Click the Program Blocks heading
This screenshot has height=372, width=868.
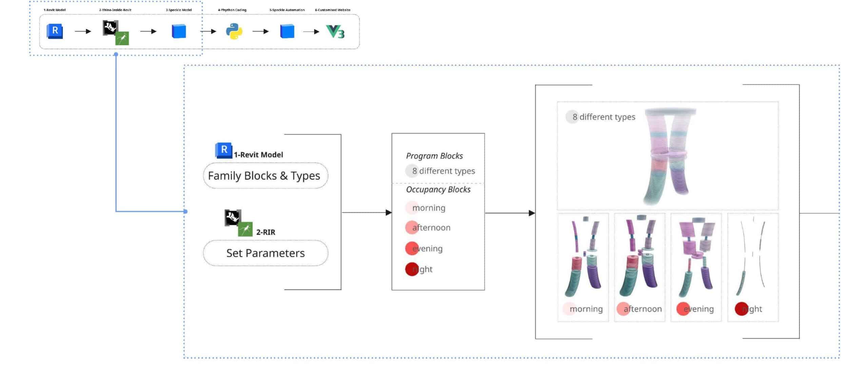pos(434,156)
